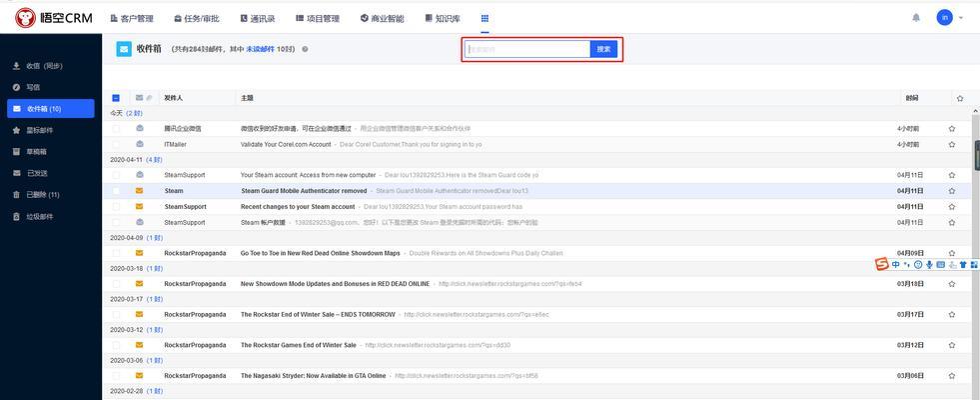Open 商业智能 menu

click(382, 18)
